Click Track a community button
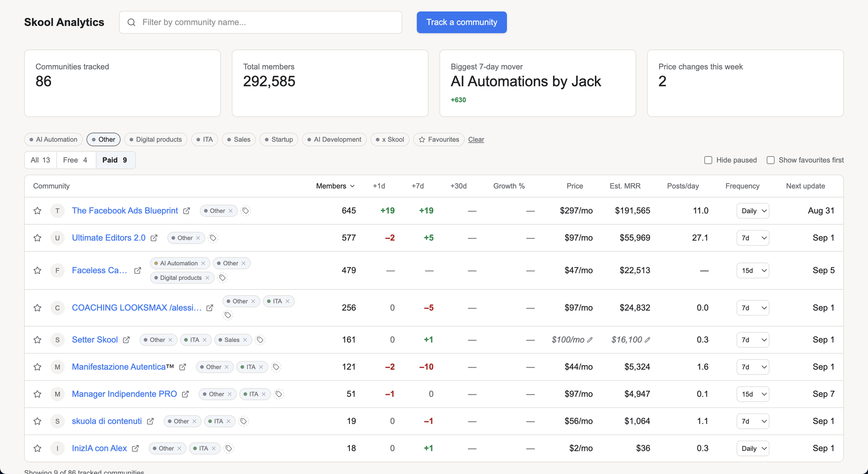Image resolution: width=868 pixels, height=474 pixels. 462,22
